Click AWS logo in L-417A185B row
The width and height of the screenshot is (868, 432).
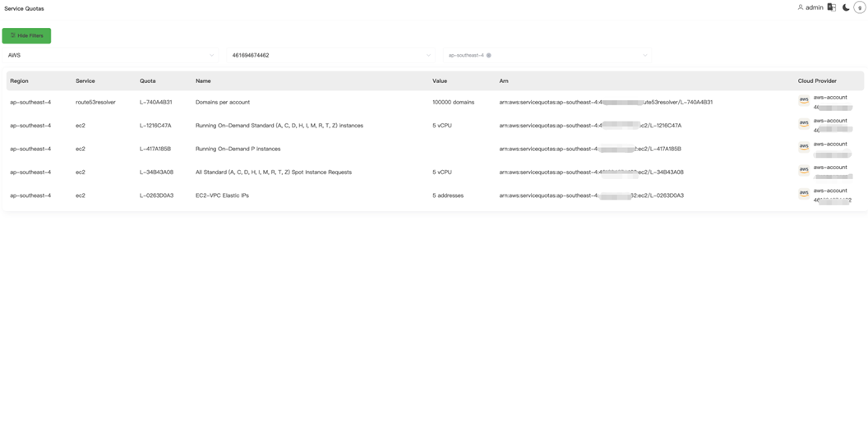point(804,146)
